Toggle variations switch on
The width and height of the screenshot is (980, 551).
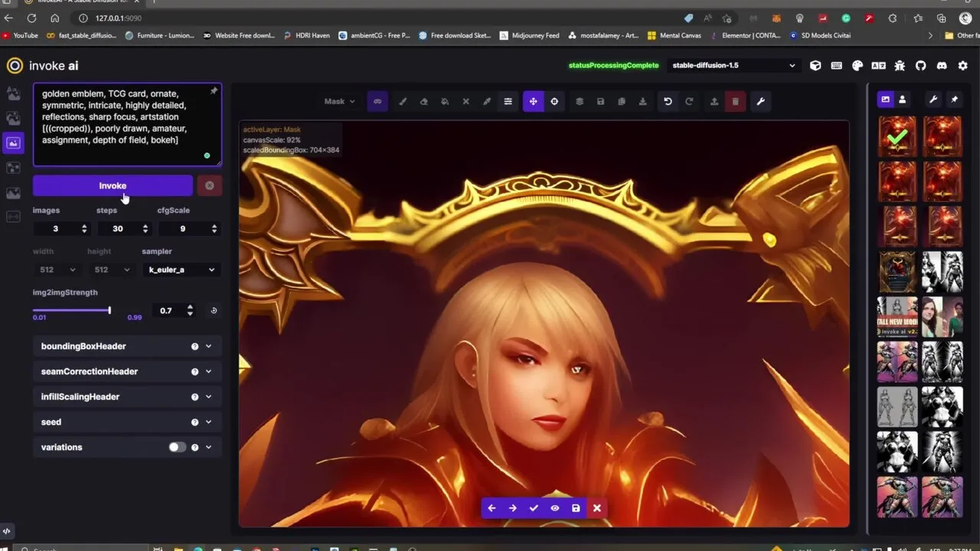(x=177, y=447)
